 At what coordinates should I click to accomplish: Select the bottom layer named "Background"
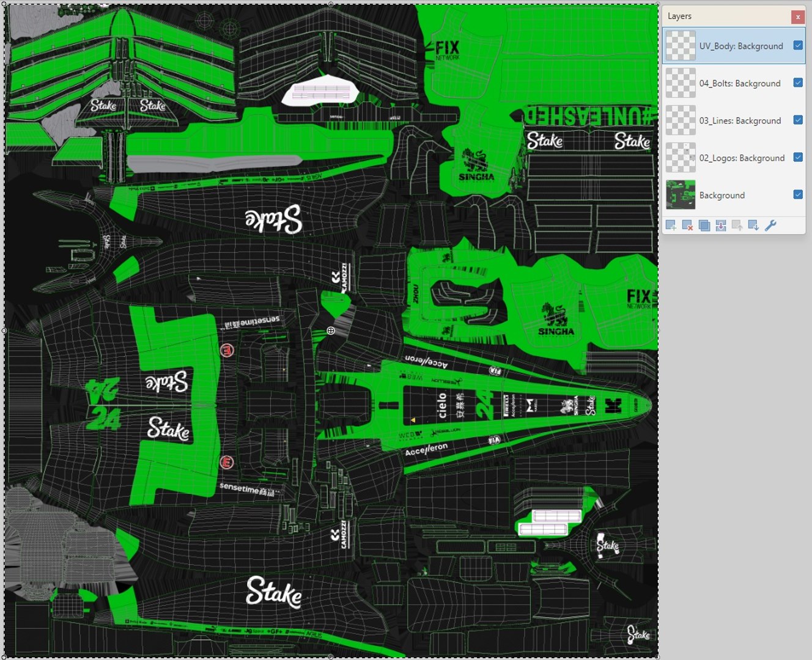tap(722, 196)
